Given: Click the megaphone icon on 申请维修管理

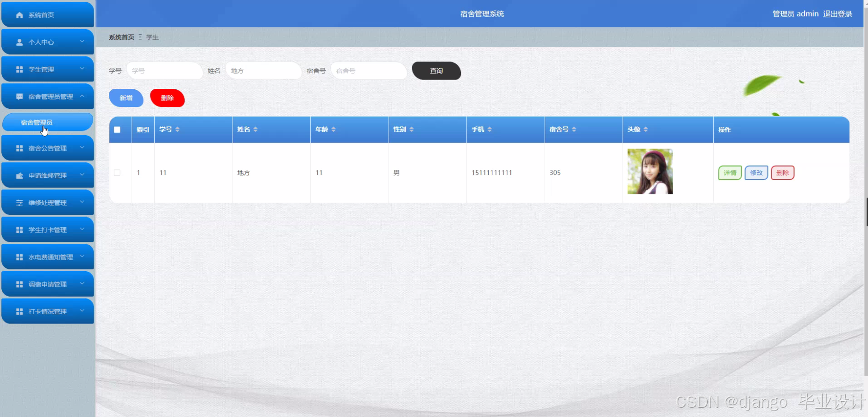Looking at the screenshot, I should click(x=19, y=175).
